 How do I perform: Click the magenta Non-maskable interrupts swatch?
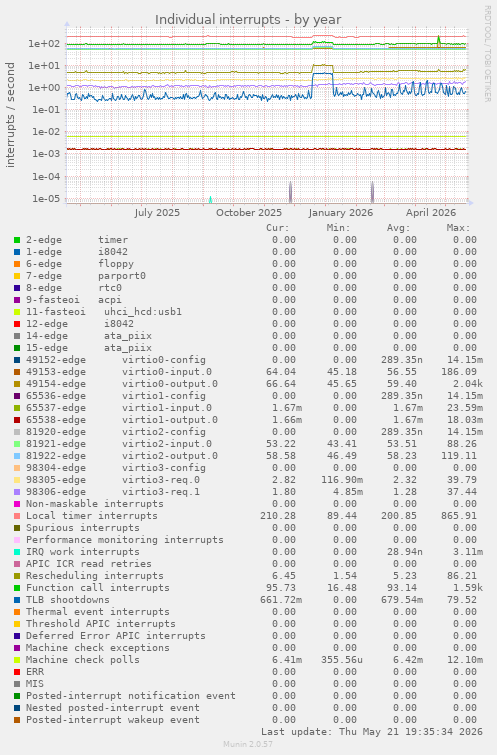pos(17,504)
